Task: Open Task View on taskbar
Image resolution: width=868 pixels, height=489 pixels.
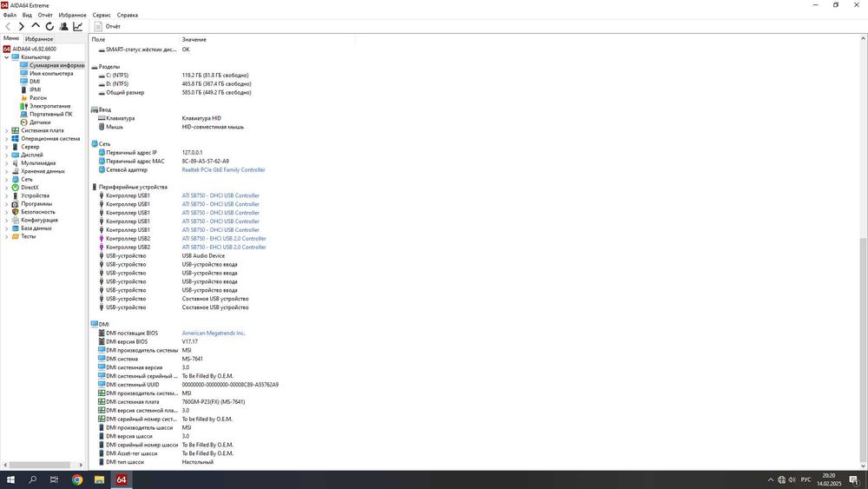Action: pos(54,479)
